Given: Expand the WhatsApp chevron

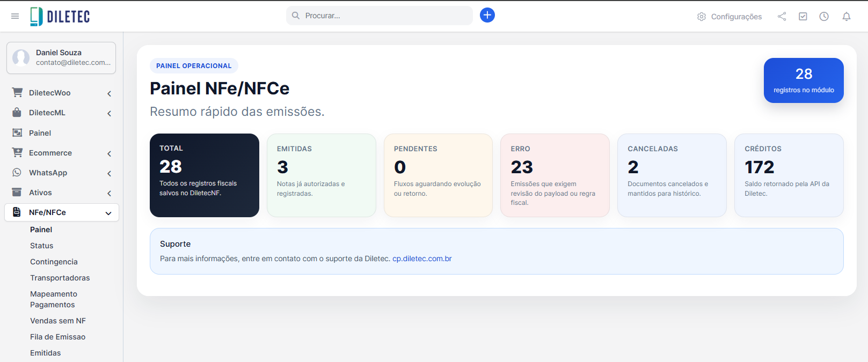Looking at the screenshot, I should 109,173.
